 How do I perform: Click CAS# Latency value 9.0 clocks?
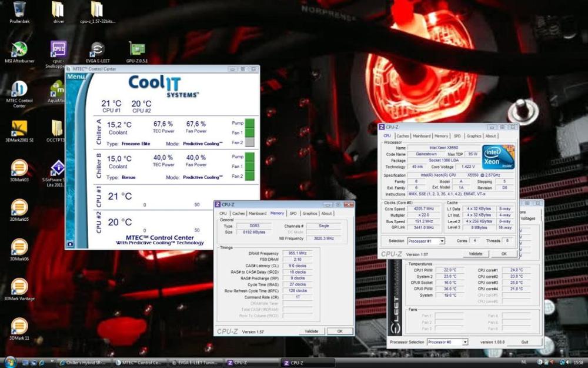pos(298,266)
